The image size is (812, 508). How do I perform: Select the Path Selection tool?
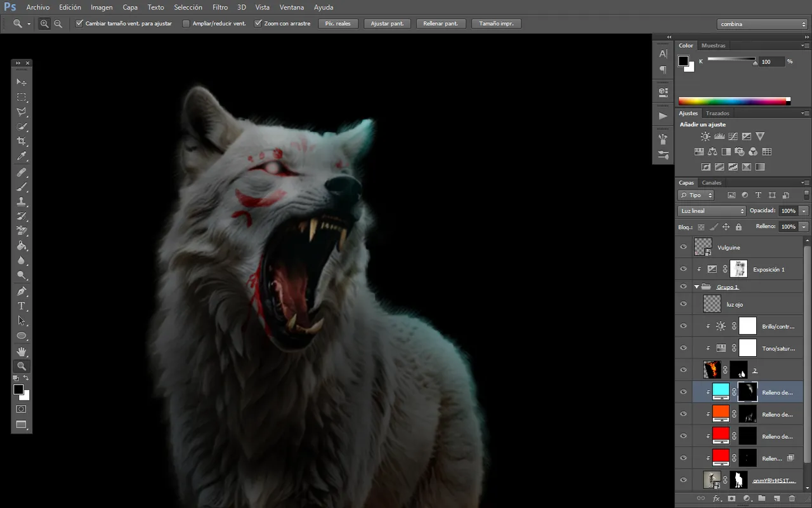tap(22, 321)
